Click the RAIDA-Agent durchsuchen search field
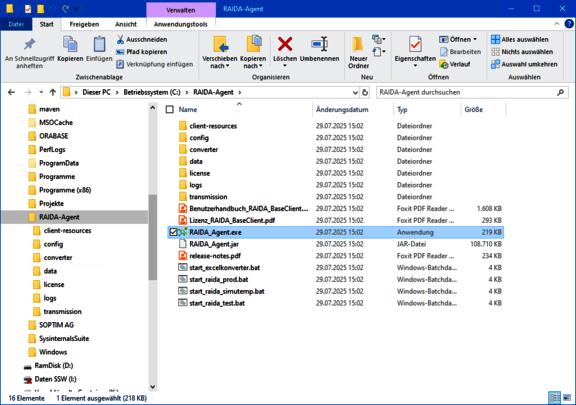Screen dimensions: 576x405 (x=472, y=93)
